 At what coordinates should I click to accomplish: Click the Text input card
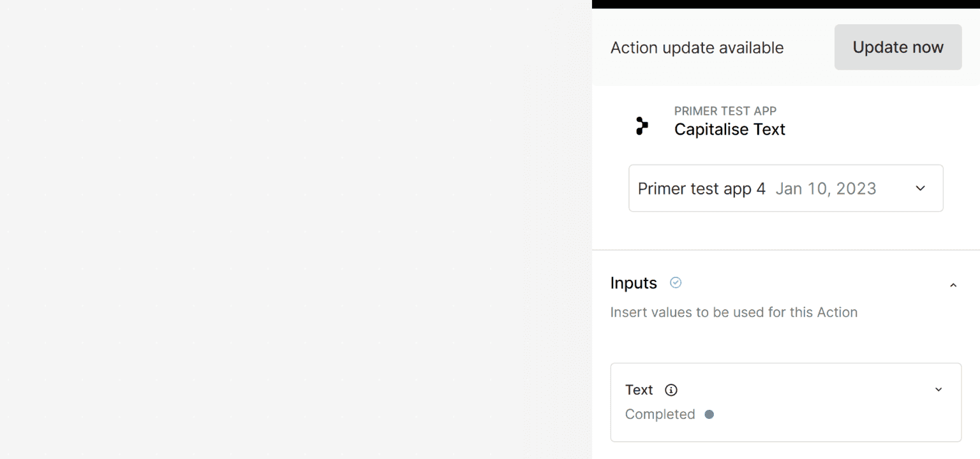point(785,402)
